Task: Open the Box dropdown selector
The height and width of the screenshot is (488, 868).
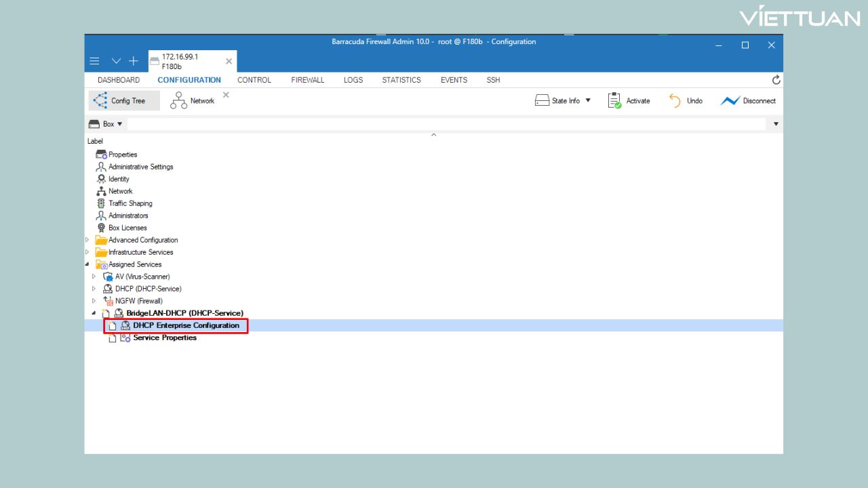Action: pos(106,124)
